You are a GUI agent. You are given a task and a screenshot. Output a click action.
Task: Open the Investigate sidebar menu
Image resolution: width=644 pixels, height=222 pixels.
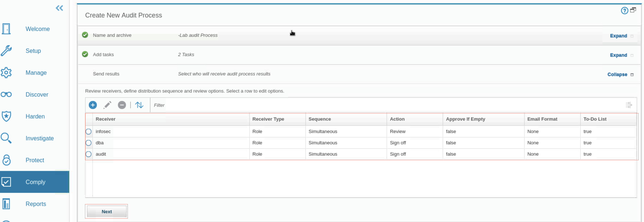coord(39,138)
